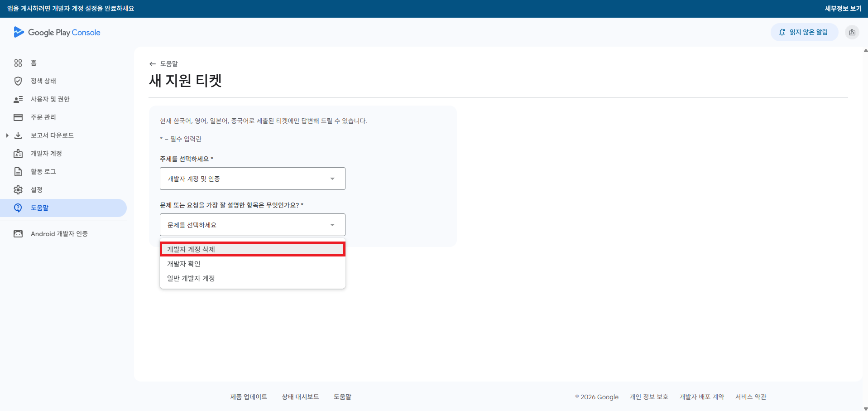
Task: Click the 홈 grid icon in sidebar
Action: (x=18, y=63)
